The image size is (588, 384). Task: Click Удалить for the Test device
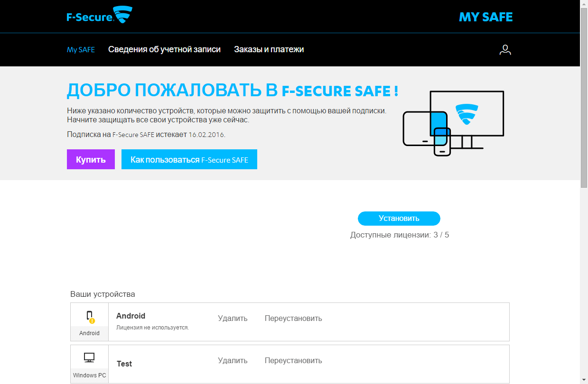233,360
